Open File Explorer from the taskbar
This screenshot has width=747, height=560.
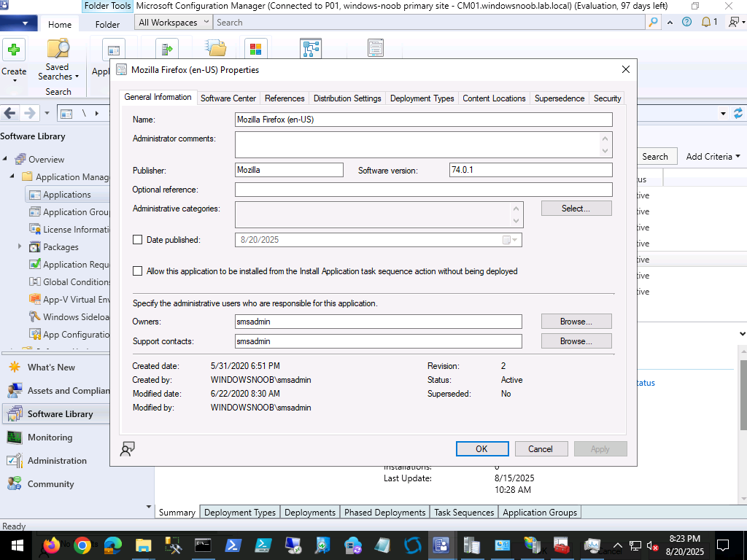tap(143, 545)
